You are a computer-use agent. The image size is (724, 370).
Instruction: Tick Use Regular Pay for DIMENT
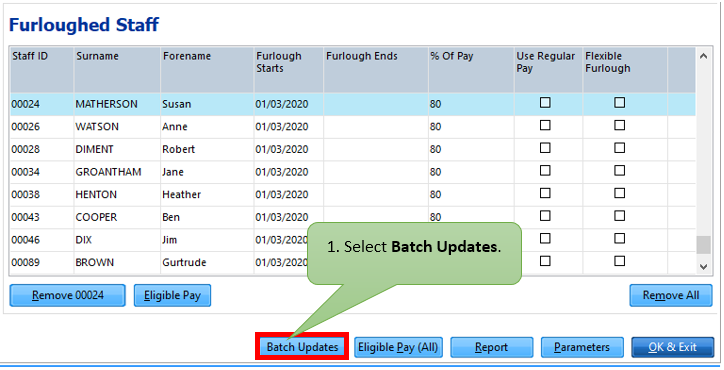(x=545, y=148)
